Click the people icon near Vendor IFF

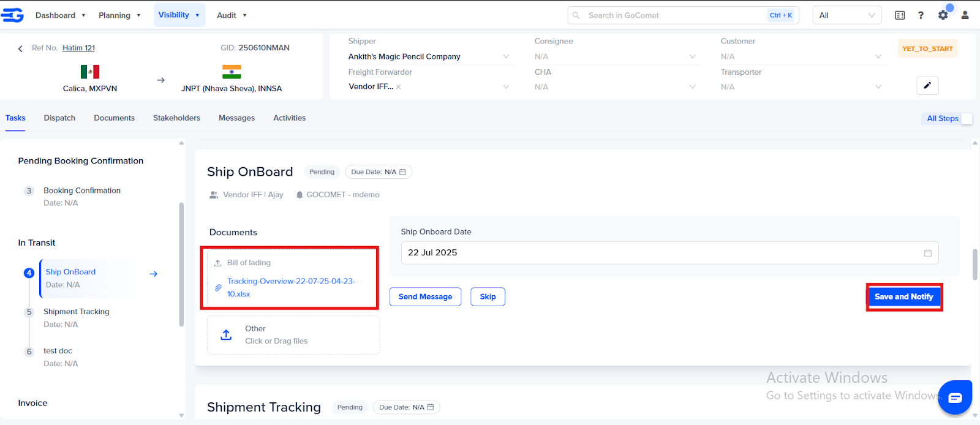[x=214, y=195]
